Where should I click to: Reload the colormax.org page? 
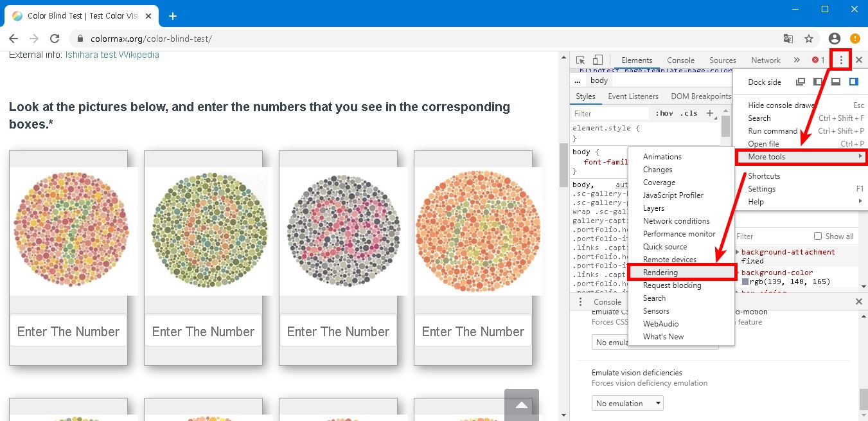55,39
